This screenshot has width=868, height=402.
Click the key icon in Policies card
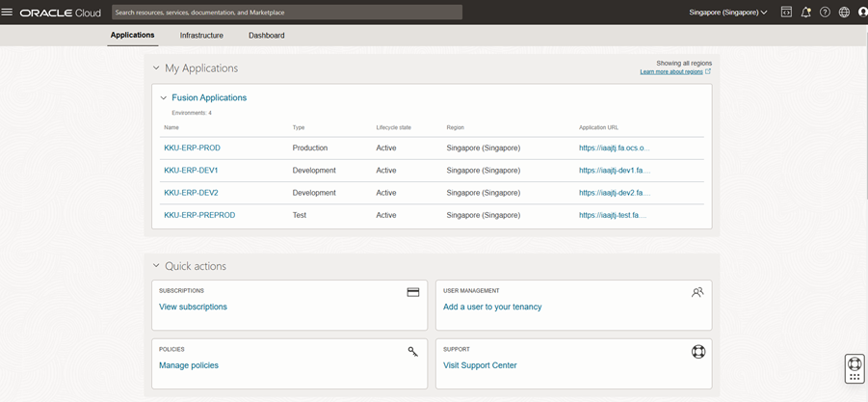coord(413,351)
